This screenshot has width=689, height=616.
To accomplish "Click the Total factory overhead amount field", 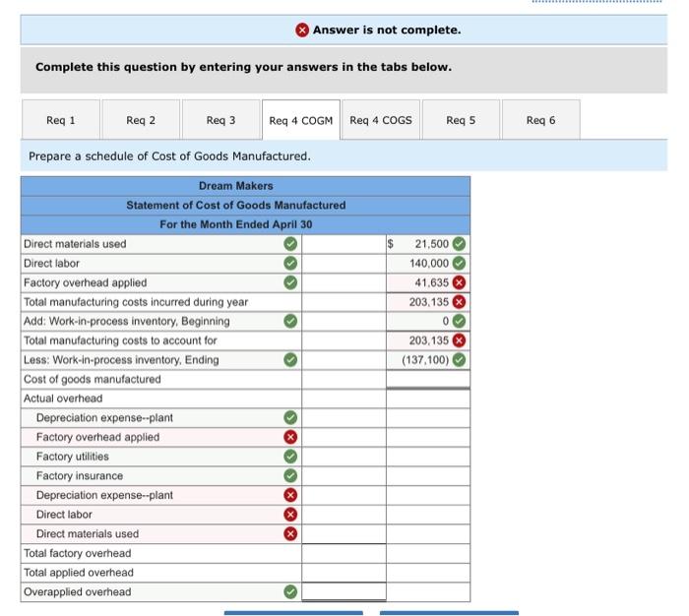I will click(x=344, y=553).
